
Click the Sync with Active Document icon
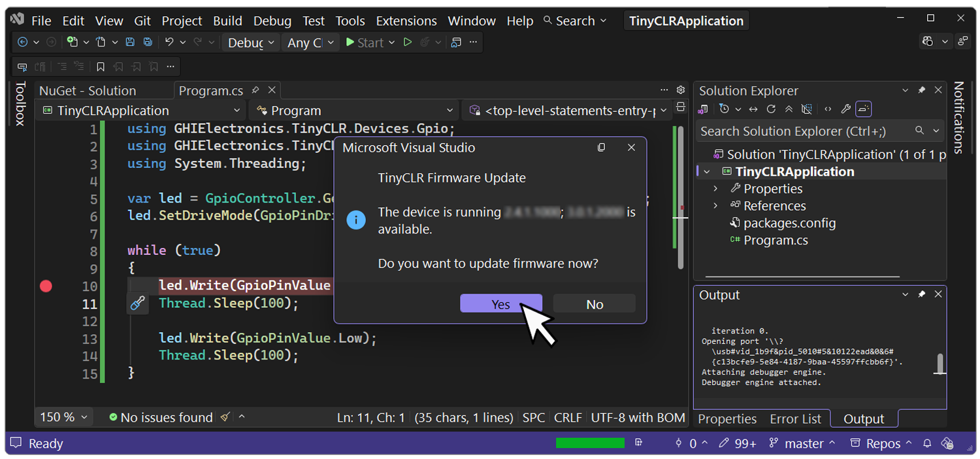[753, 109]
